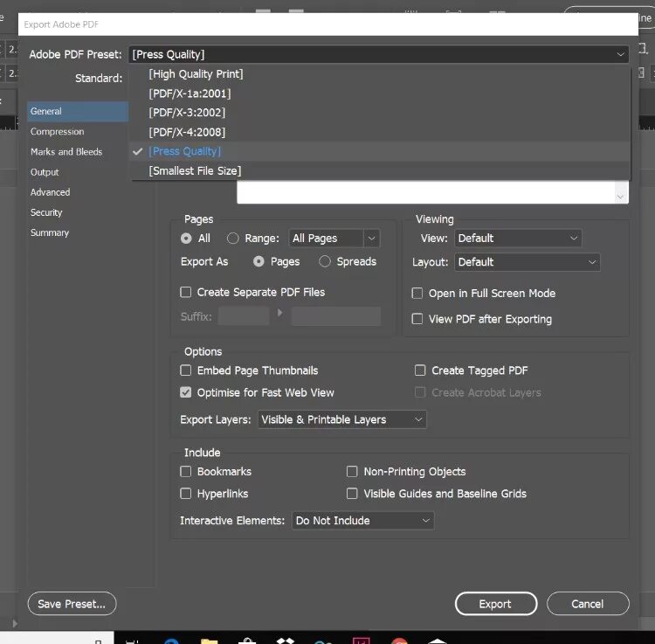The height and width of the screenshot is (644, 655).
Task: Cancel the Export Adobe PDF dialog
Action: [x=588, y=604]
